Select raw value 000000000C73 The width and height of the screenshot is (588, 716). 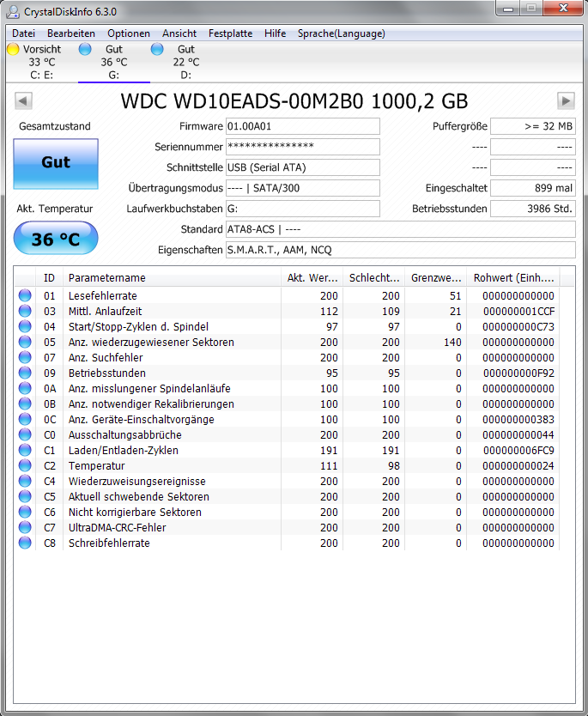pos(518,327)
